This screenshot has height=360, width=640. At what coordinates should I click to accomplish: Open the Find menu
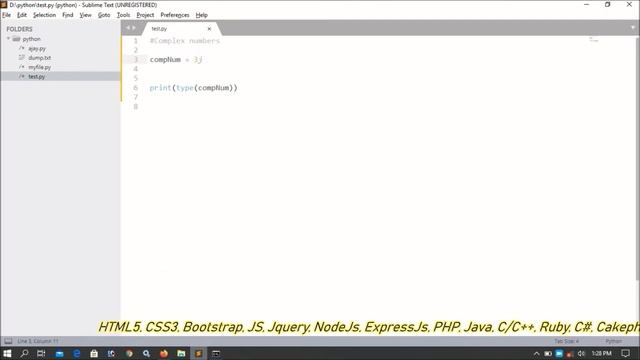(67, 15)
